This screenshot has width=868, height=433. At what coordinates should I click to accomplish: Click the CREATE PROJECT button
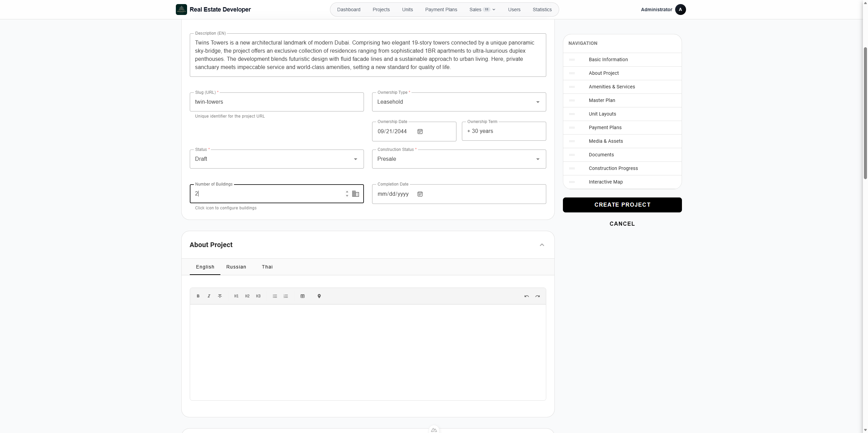click(622, 205)
